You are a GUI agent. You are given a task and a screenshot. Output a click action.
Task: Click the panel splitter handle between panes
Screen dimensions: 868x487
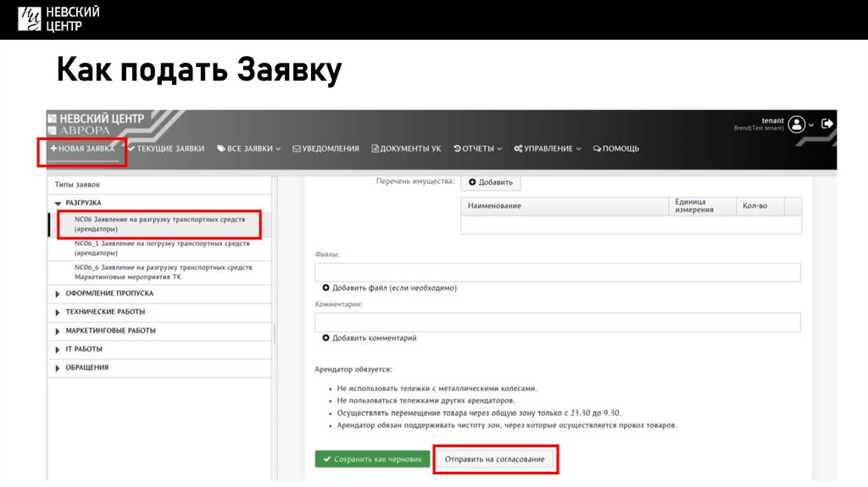click(x=275, y=333)
